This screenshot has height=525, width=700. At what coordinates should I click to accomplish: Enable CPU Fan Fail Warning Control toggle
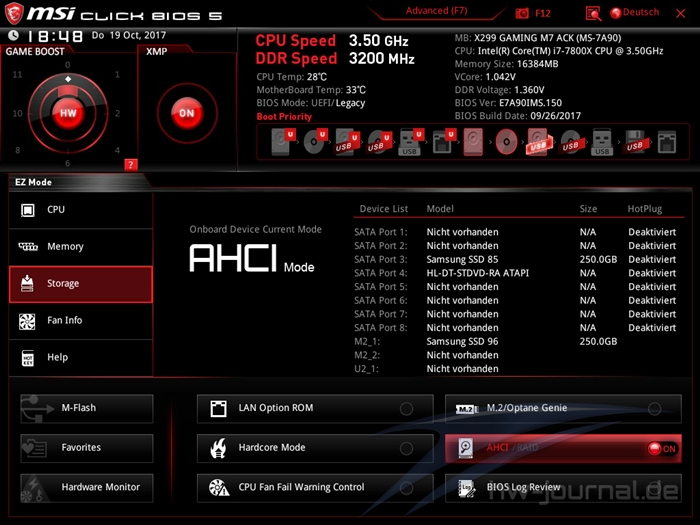pos(406,488)
